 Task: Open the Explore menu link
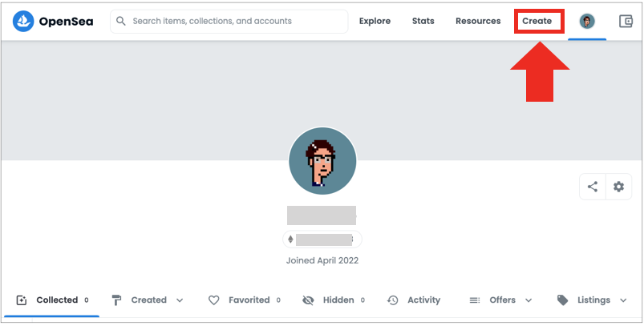375,21
